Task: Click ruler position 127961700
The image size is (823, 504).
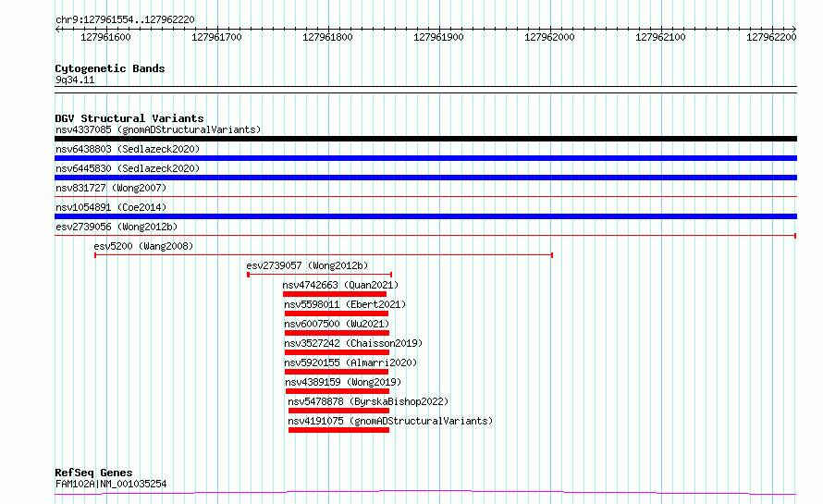Action: (216, 37)
